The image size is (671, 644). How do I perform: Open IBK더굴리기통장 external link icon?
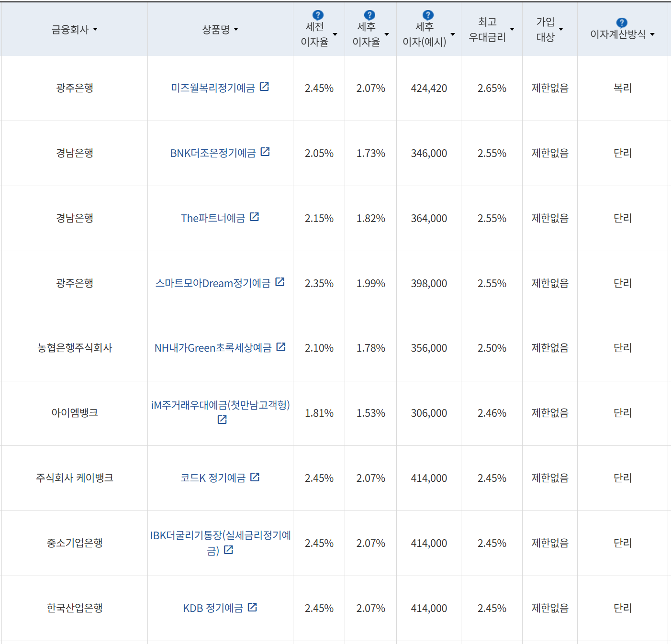coord(228,550)
